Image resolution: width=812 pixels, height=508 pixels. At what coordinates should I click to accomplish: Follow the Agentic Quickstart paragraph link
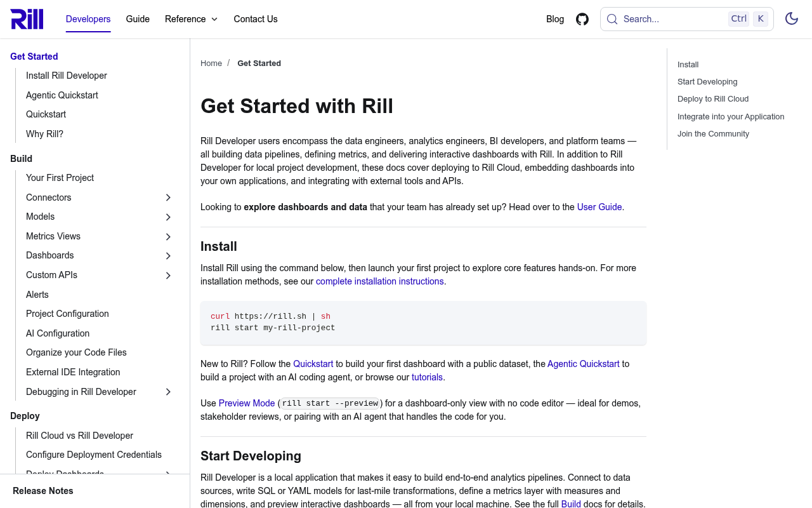coord(584,364)
